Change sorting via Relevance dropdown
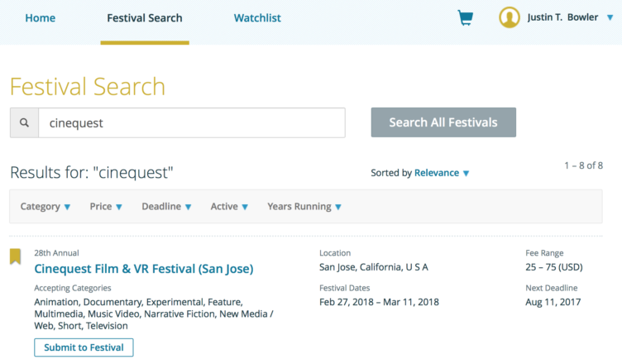The width and height of the screenshot is (622, 364). (x=442, y=173)
